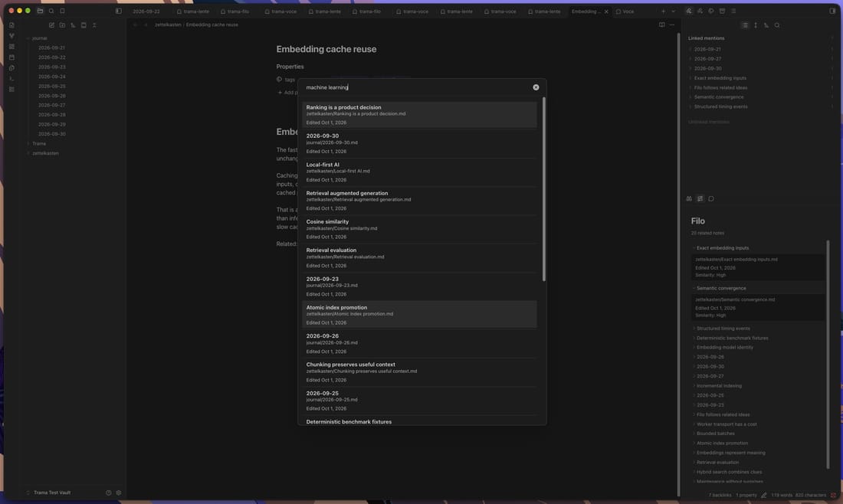Open 2026-09-24 note in journal folder
843x504 pixels.
51,77
